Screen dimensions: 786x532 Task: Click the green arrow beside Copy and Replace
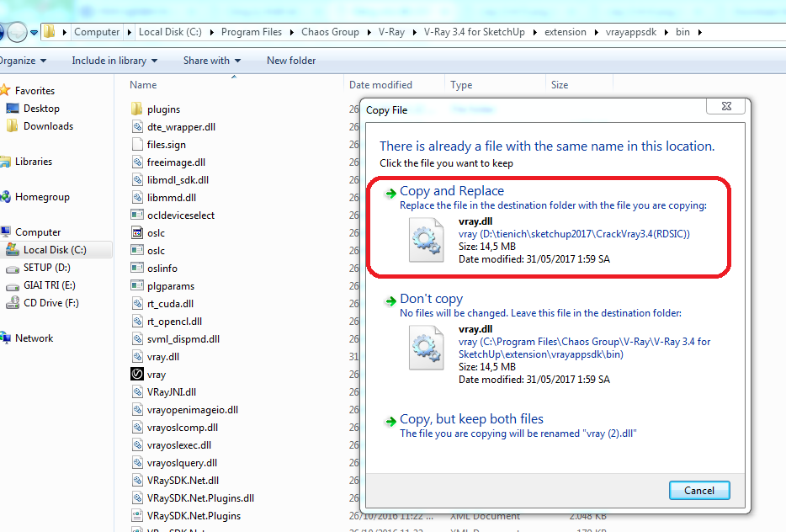[390, 193]
